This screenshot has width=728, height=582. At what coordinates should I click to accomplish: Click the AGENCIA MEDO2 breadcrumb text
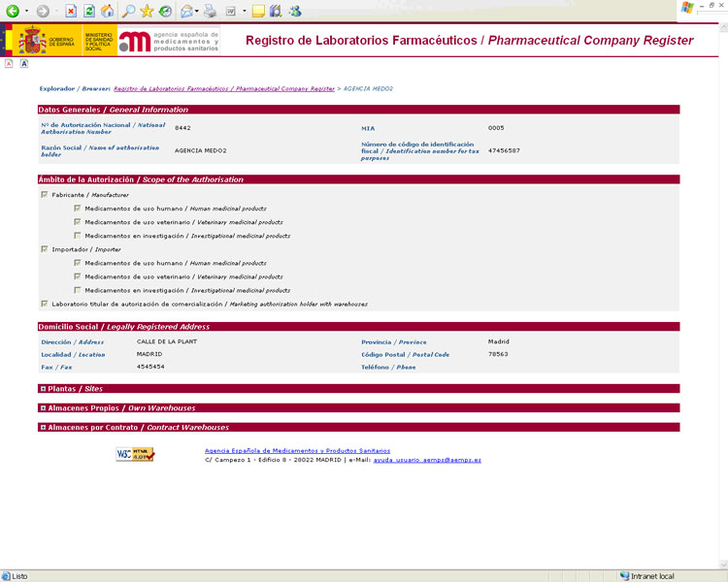[x=368, y=88]
